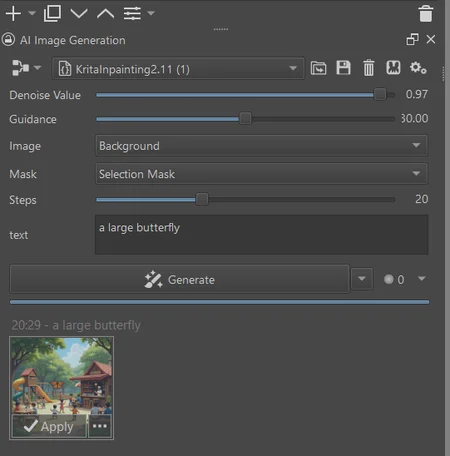Viewport: 450px width, 456px height.
Task: Click the duplicate layer icon
Action: pos(52,13)
